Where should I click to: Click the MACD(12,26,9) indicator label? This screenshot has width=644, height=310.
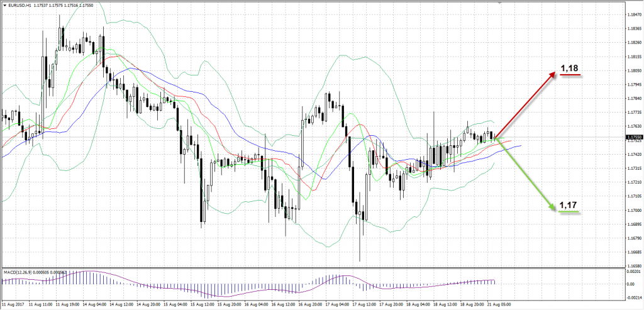(19, 272)
